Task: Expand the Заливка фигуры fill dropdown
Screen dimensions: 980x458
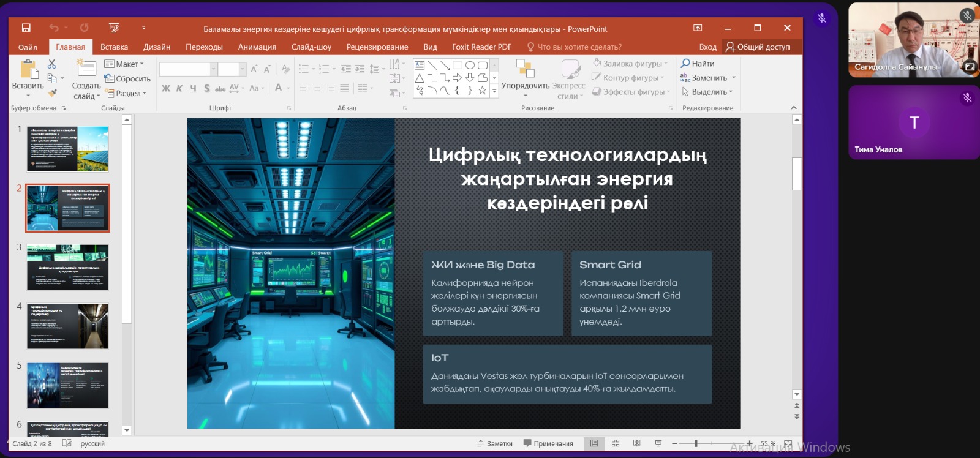Action: pyautogui.click(x=630, y=63)
